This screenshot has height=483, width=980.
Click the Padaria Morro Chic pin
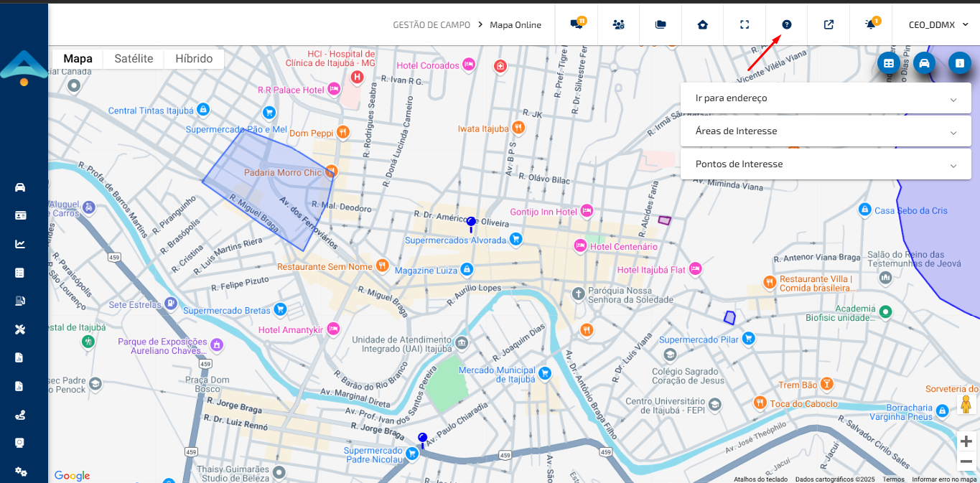tap(331, 171)
